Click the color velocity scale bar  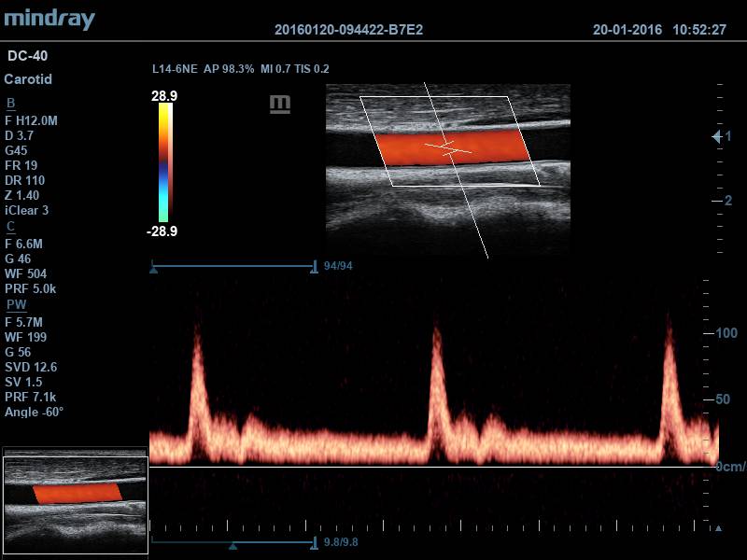(x=164, y=162)
